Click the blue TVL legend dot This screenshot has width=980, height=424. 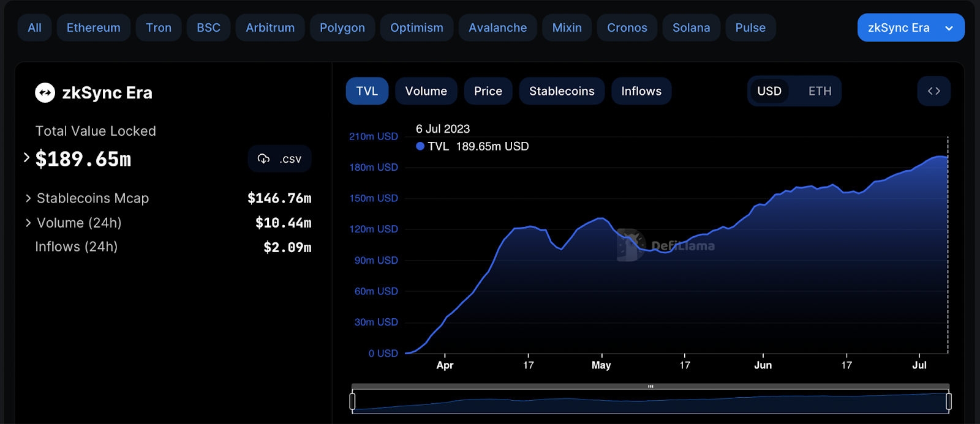(420, 146)
